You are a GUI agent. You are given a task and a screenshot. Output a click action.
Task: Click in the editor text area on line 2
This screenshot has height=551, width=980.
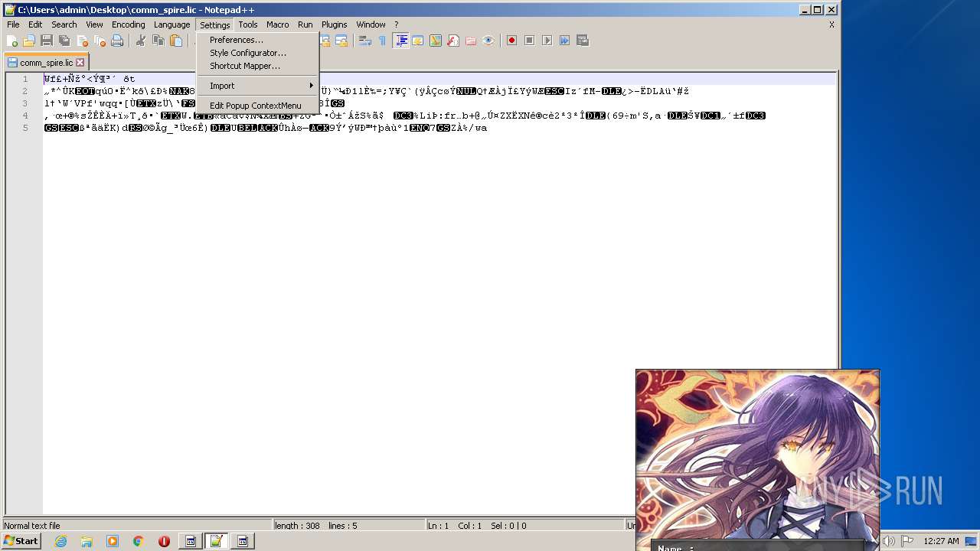(439, 91)
